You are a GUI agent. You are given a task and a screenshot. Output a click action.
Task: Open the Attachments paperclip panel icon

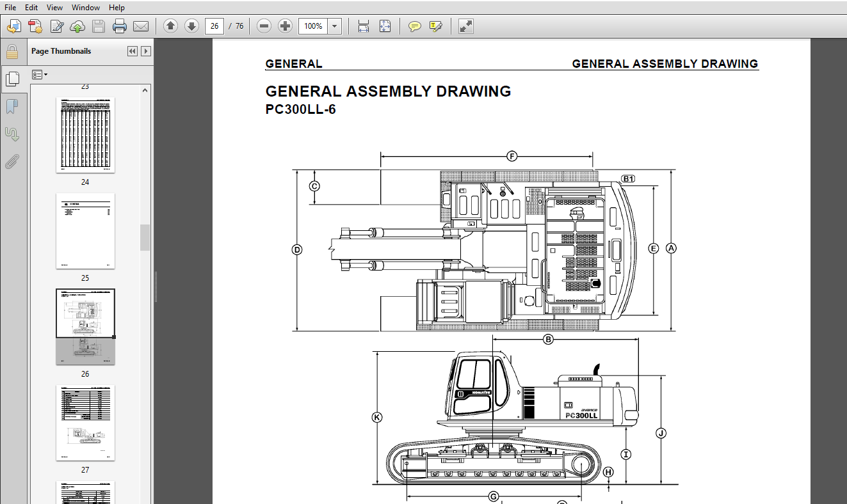click(x=12, y=162)
